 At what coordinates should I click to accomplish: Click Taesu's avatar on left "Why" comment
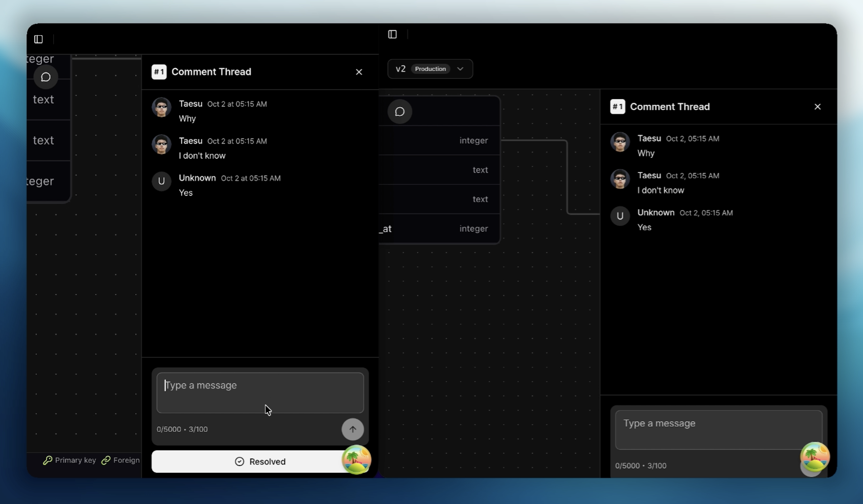point(161,107)
